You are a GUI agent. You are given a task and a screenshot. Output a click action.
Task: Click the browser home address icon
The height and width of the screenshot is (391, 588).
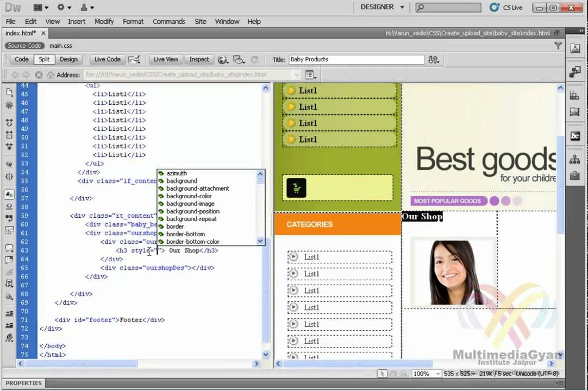tap(50, 74)
